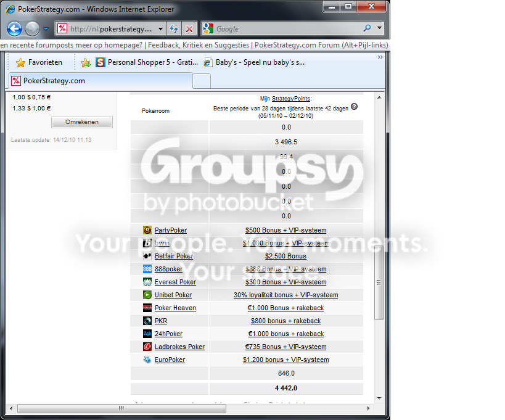Click in the Google search field
The image size is (505, 420).
click(288, 28)
